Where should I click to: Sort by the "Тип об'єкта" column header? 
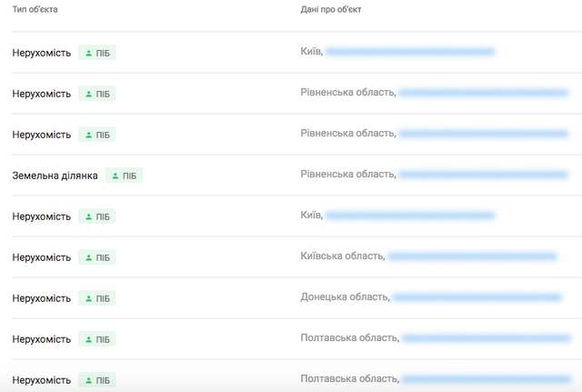[x=35, y=9]
